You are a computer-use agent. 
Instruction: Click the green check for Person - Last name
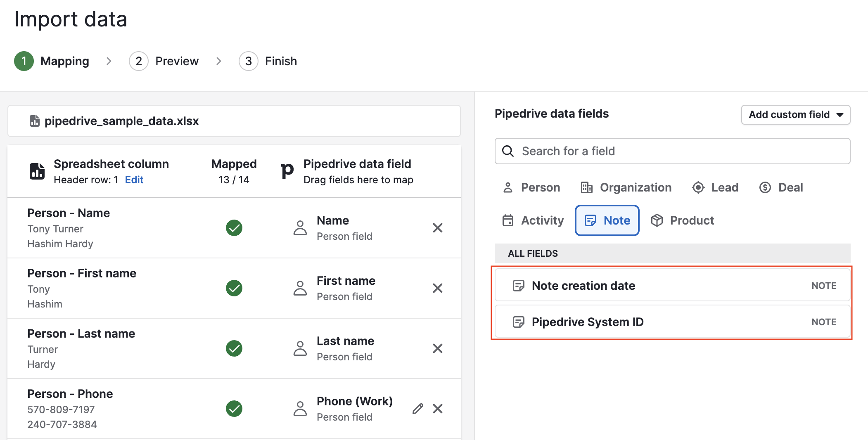click(234, 348)
